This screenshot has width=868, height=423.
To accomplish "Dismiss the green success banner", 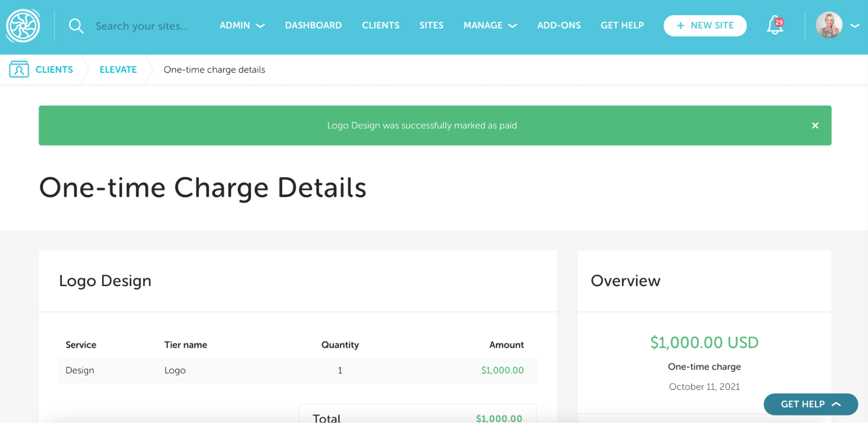I will [x=815, y=126].
